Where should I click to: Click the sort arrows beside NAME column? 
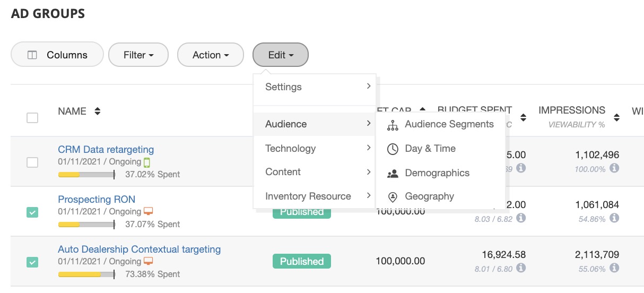97,111
